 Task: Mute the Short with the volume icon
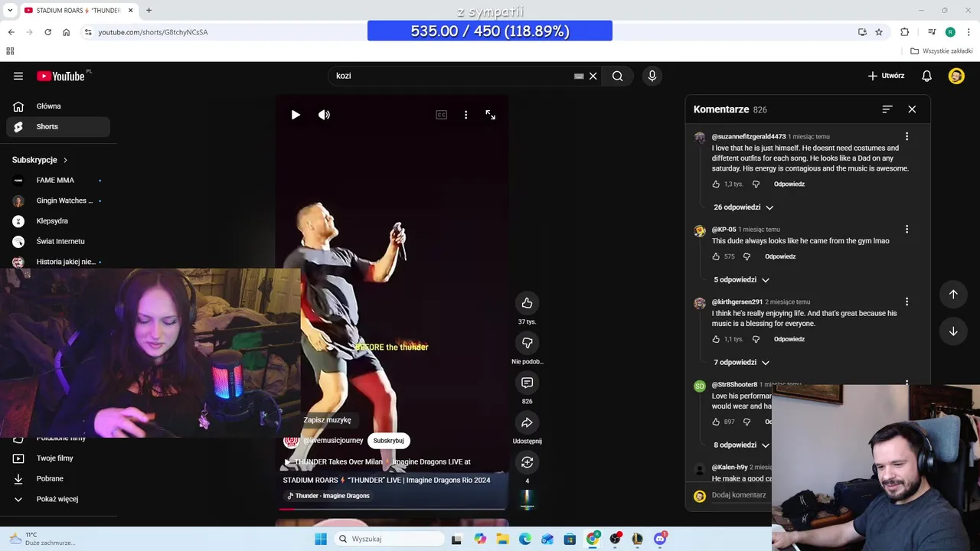[x=324, y=115]
